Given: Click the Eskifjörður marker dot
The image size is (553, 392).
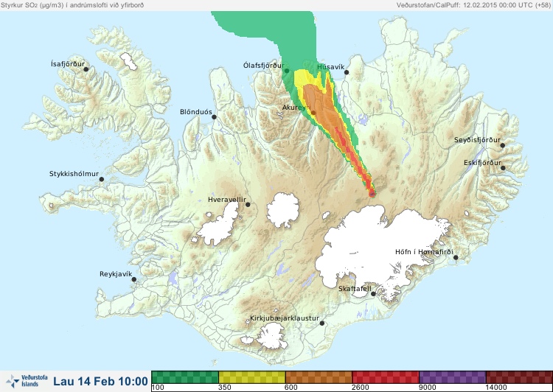Looking at the screenshot, I should [503, 168].
